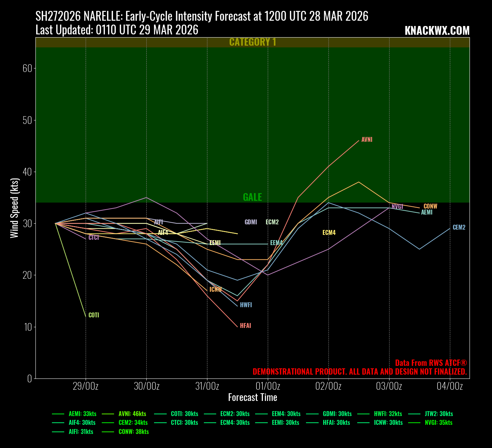Click the ICNW orange line label
Image resolution: width=492 pixels, height=448 pixels.
point(215,290)
